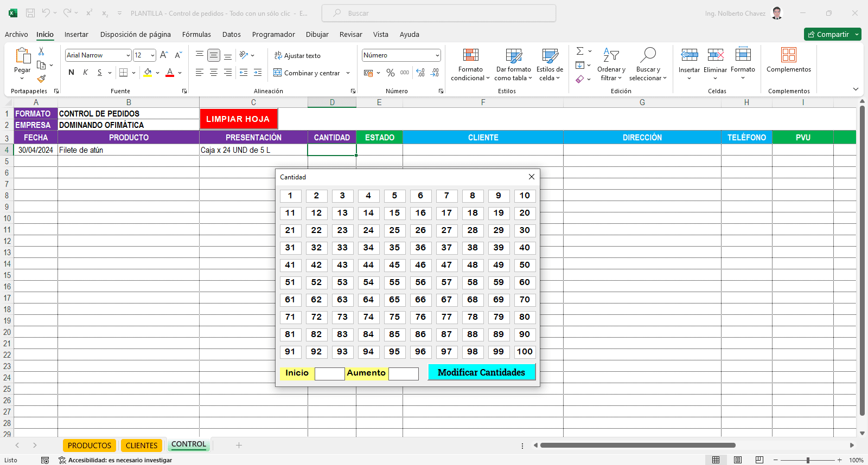Click the zoom level slider
This screenshot has width=868, height=465.
tap(808, 460)
